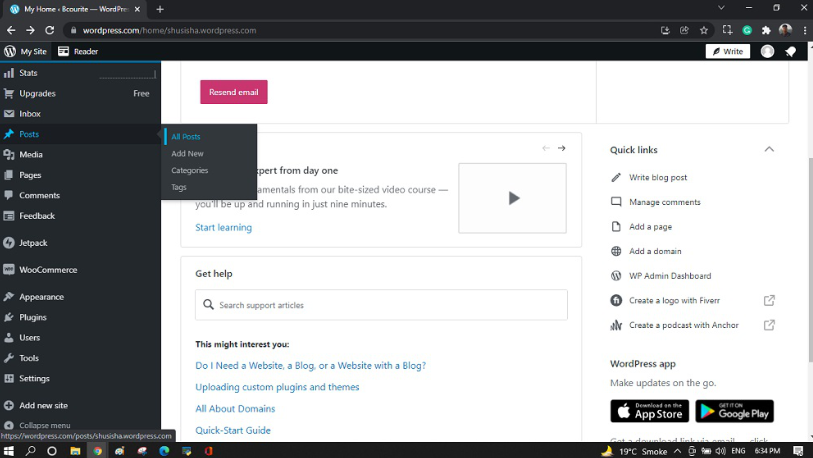Screen dimensions: 813x458
Task: Open the Quick-Start Guide link
Action: (x=233, y=430)
